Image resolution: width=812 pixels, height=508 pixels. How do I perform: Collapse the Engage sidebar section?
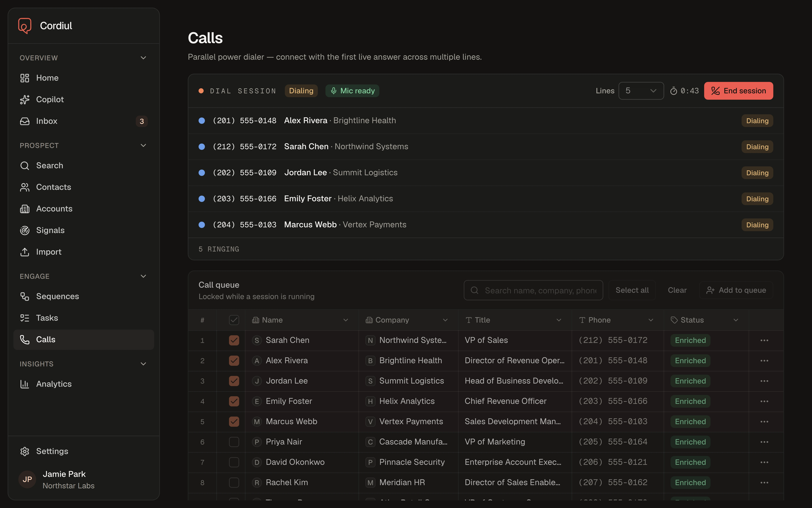[x=143, y=276]
